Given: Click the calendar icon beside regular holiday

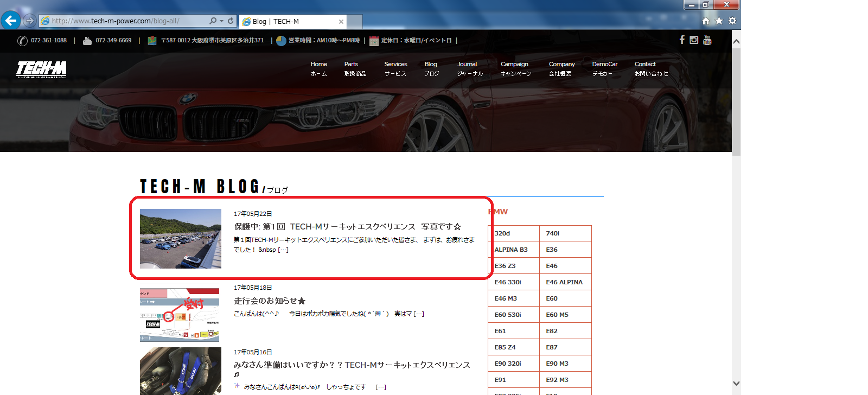Looking at the screenshot, I should 374,41.
